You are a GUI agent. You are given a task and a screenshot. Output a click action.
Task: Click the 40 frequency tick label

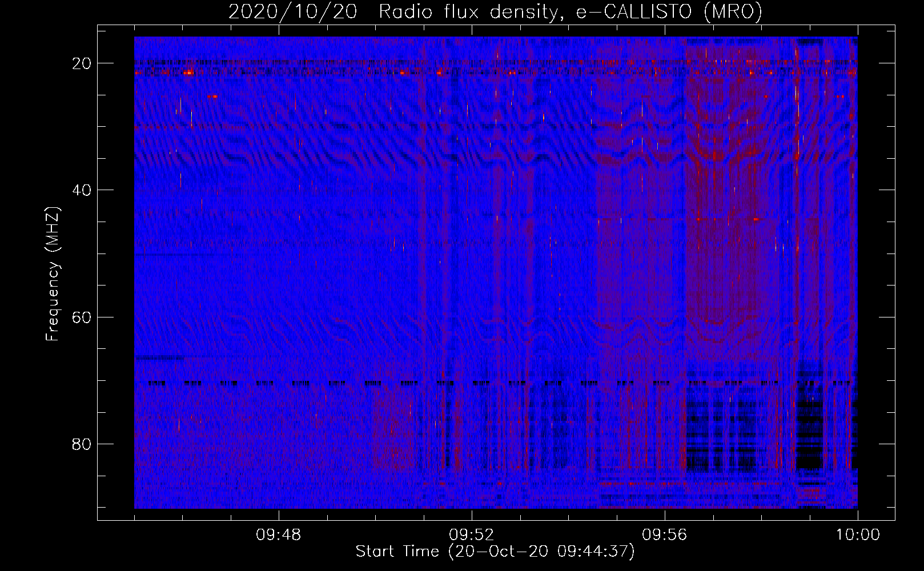click(82, 190)
